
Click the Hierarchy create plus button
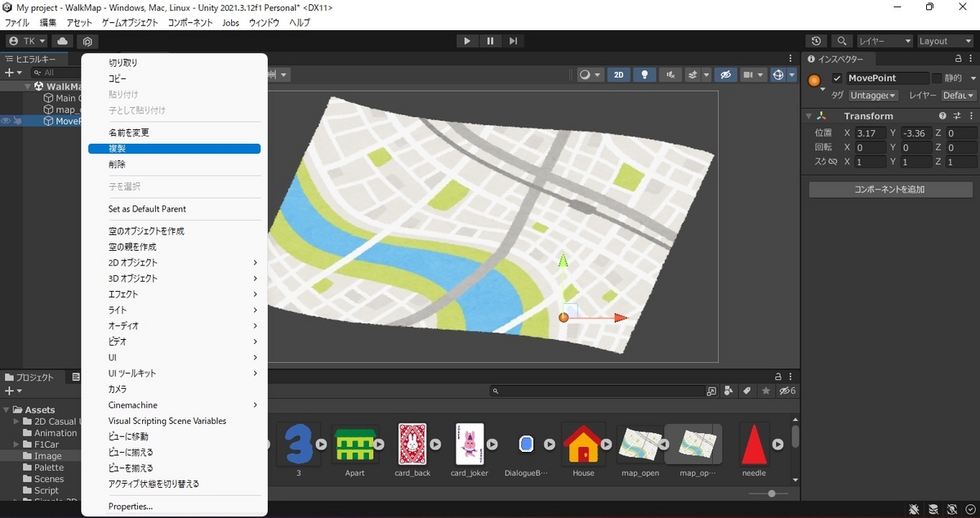coord(11,73)
